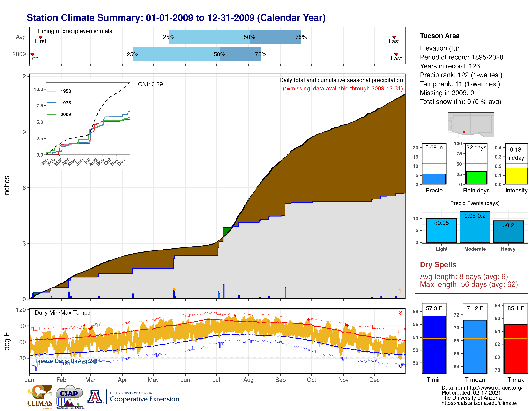Click the 'Tucson Area' station title
This screenshot has width=532, height=411.
coord(440,36)
